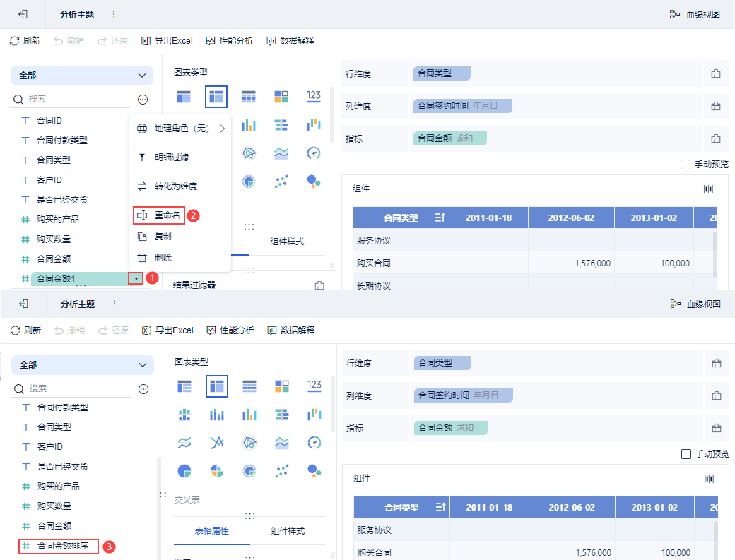
Task: Open 性能分析 in the upper toolbar
Action: (x=230, y=41)
